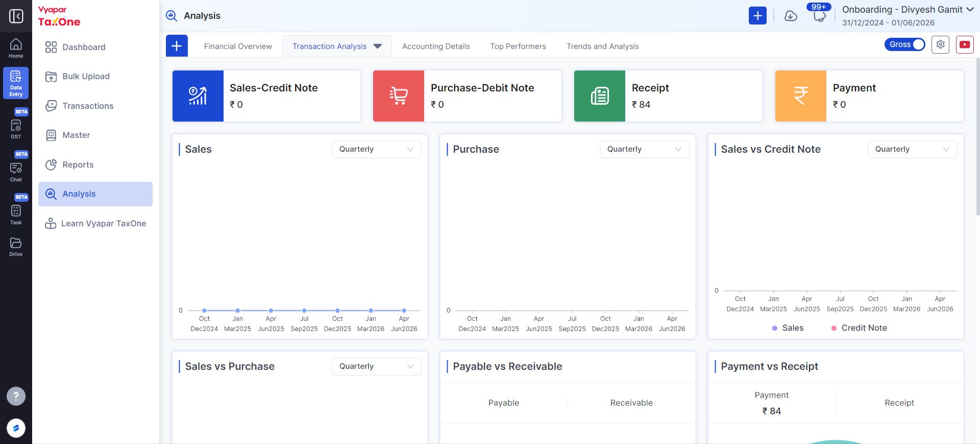Image resolution: width=980 pixels, height=444 pixels.
Task: Click the blue plus button in header
Action: (x=757, y=16)
